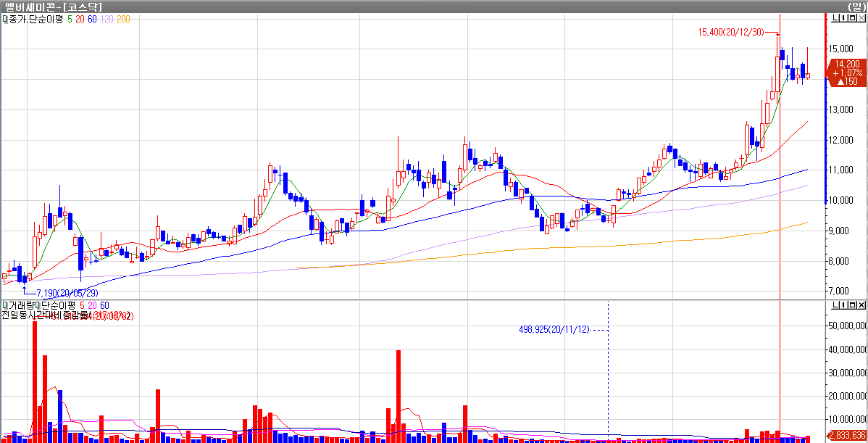Viewport: 868px width, 443px height.
Task: Click the orange 200-day moving average label
Action: (x=123, y=19)
